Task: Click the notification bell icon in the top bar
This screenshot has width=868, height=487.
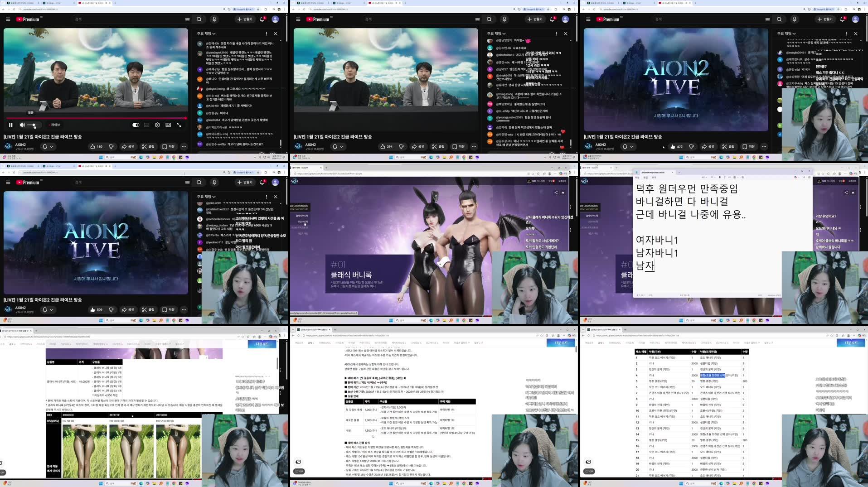Action: pyautogui.click(x=262, y=19)
